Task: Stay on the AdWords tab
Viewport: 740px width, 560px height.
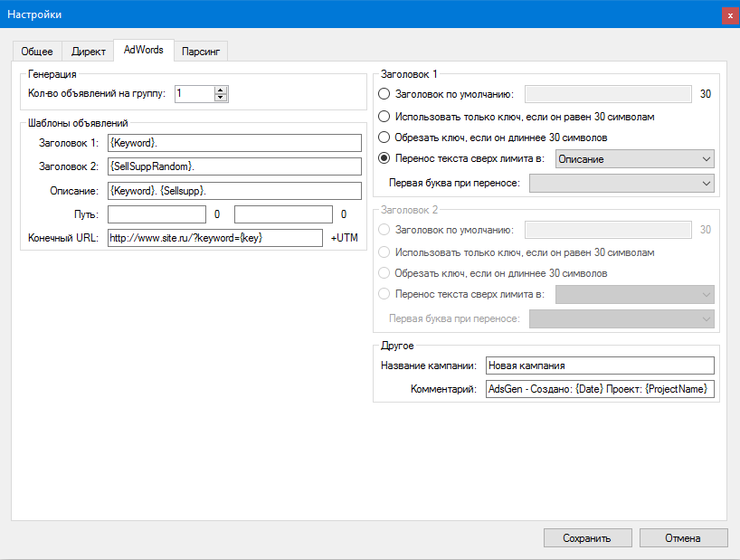Action: tap(143, 51)
